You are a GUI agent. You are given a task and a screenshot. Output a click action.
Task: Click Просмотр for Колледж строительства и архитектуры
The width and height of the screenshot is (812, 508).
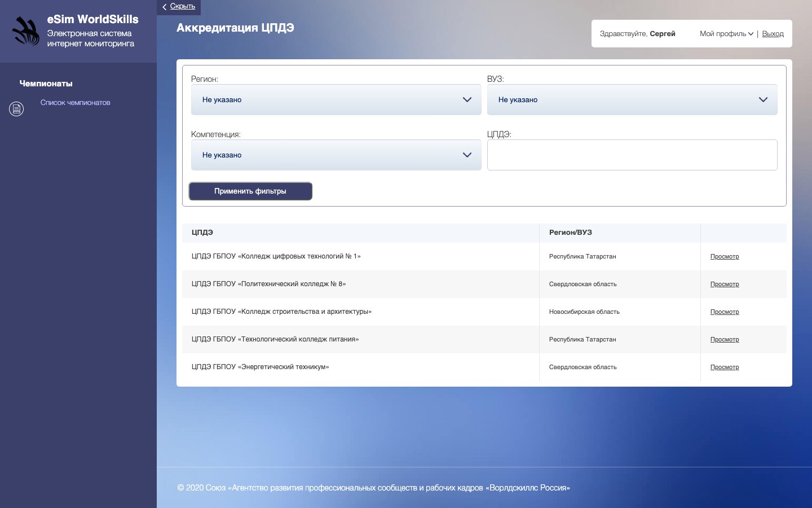coord(725,312)
